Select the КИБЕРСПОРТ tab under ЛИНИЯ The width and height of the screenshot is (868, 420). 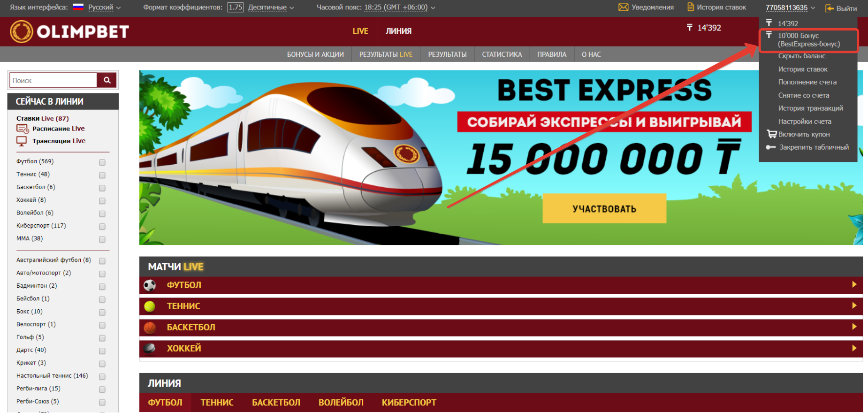(409, 403)
